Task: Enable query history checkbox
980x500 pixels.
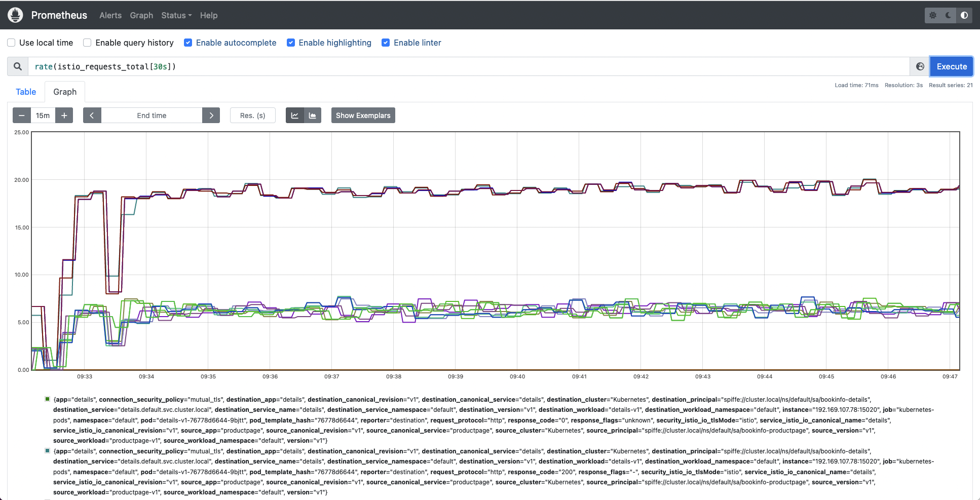Action: point(87,43)
